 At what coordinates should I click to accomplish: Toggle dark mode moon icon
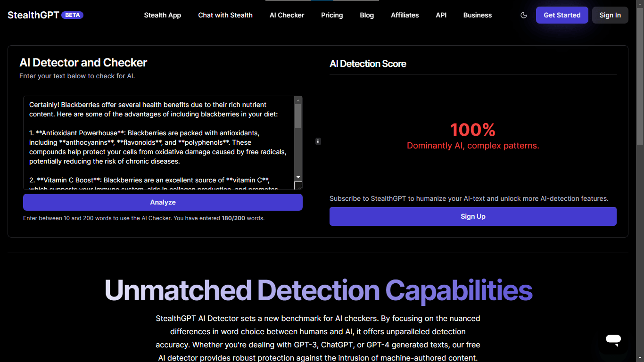[523, 15]
